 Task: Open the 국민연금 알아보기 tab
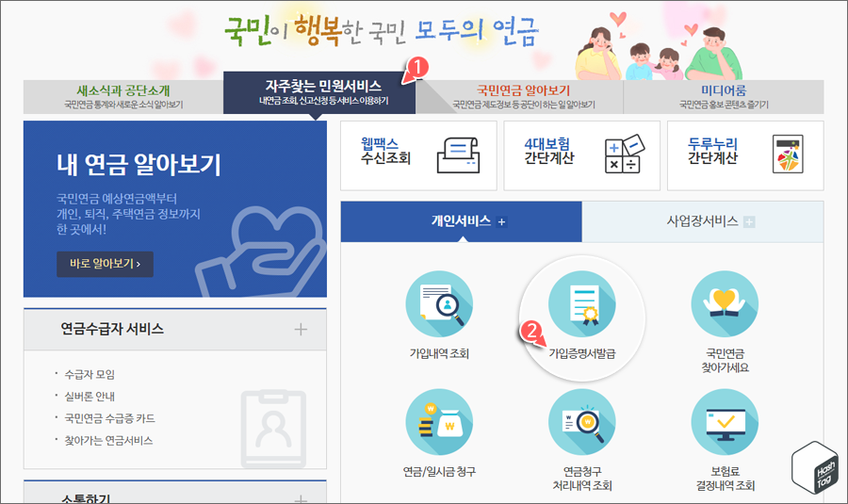[x=523, y=97]
